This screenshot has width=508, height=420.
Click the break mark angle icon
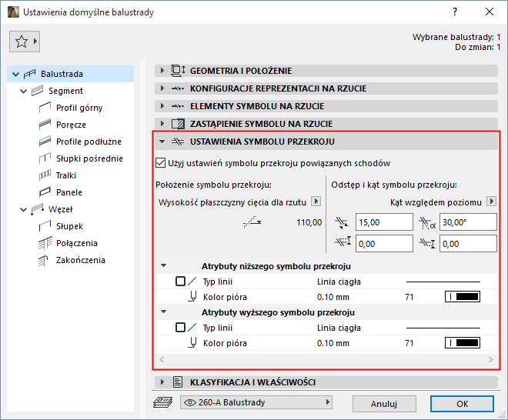click(x=427, y=223)
